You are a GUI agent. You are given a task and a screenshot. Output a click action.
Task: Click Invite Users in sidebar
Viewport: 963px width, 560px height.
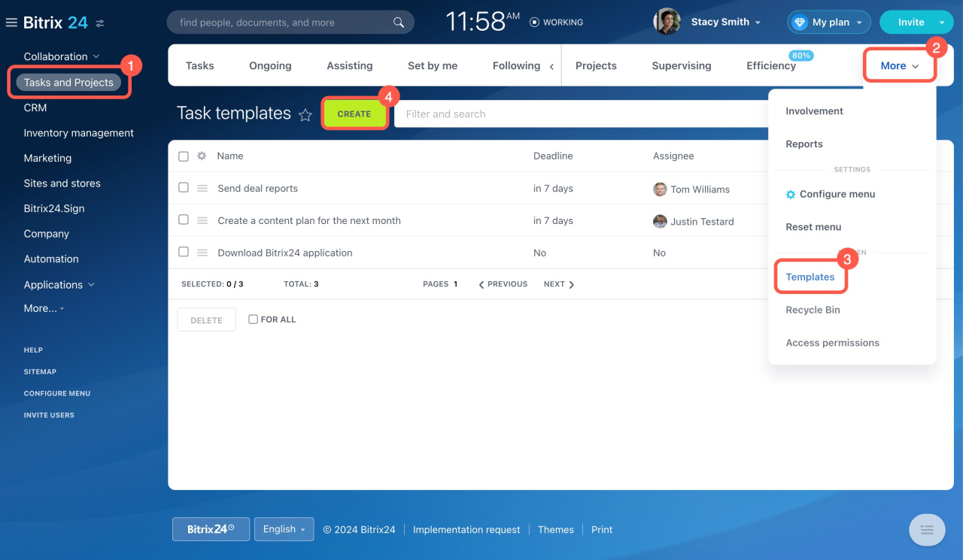pos(49,416)
